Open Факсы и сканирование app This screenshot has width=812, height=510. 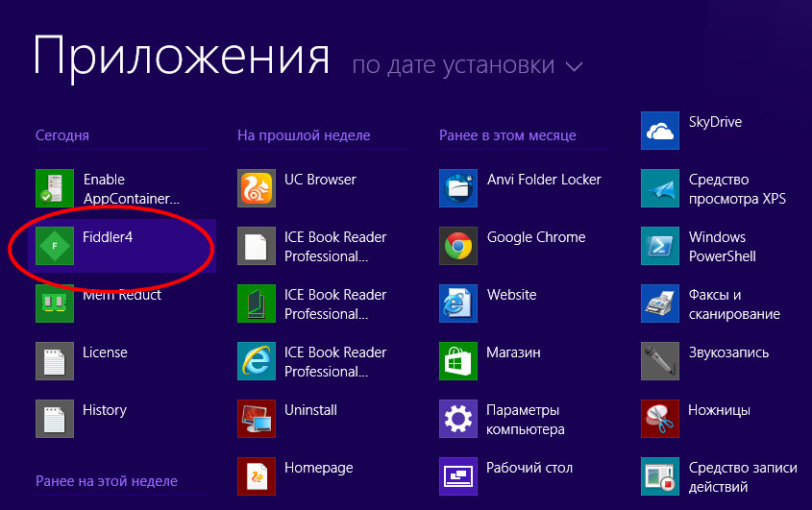[660, 304]
